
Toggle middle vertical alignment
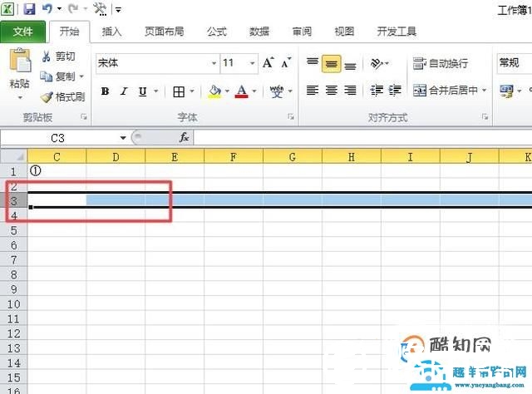[331, 63]
